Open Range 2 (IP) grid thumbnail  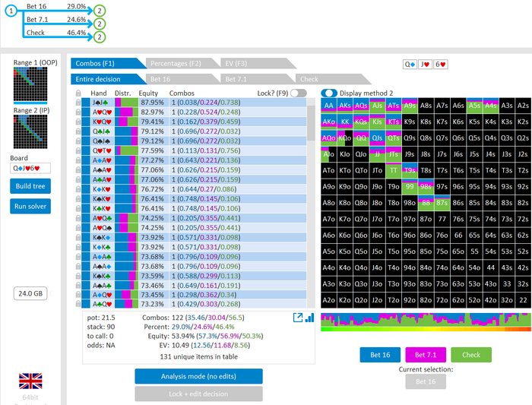pos(30,131)
